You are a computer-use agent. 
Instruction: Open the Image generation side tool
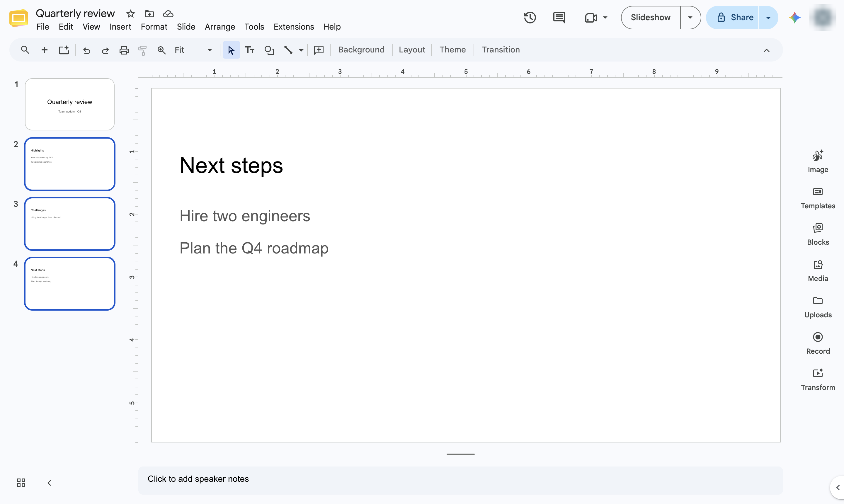coord(818,161)
